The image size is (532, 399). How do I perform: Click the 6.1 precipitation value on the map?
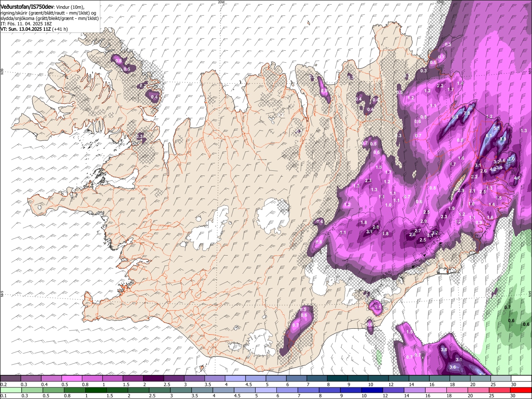point(489,135)
